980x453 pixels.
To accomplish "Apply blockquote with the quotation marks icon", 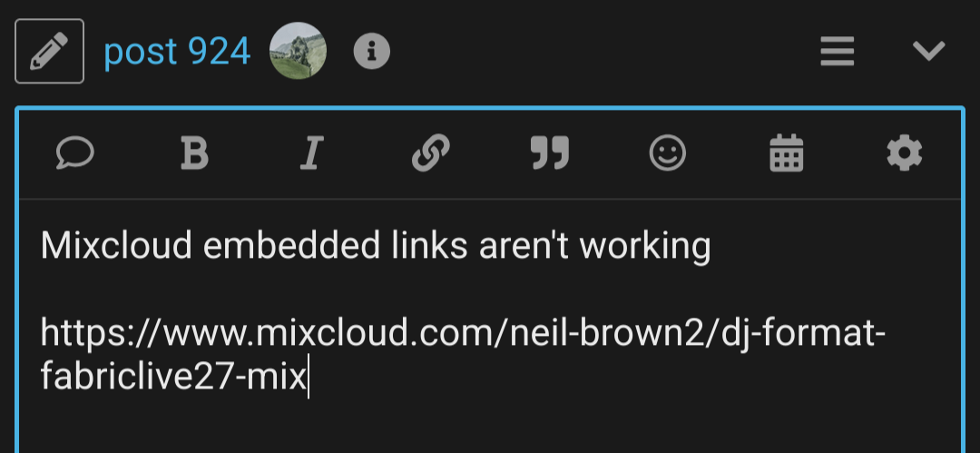I will pyautogui.click(x=549, y=153).
